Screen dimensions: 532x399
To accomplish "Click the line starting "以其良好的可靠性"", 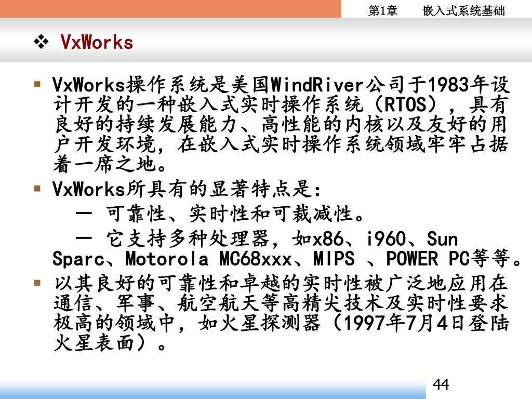I will (x=281, y=283).
